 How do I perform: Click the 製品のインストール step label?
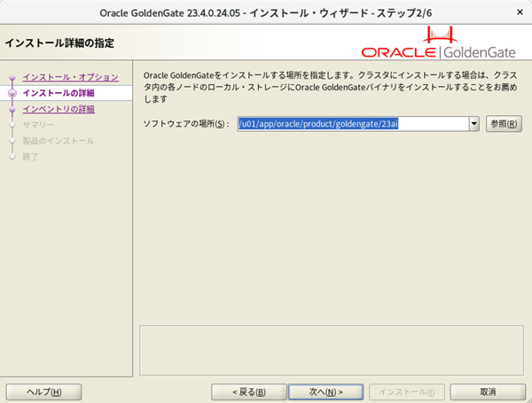coord(59,141)
